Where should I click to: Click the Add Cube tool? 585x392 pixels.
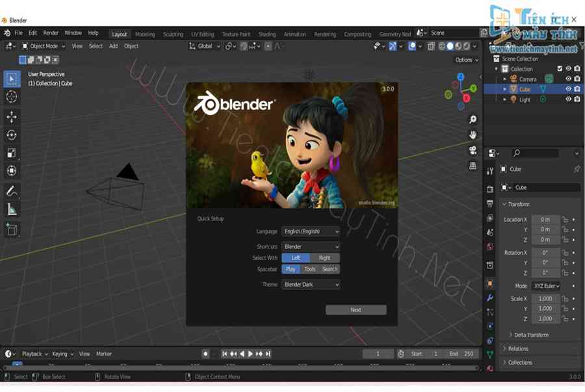pos(12,229)
